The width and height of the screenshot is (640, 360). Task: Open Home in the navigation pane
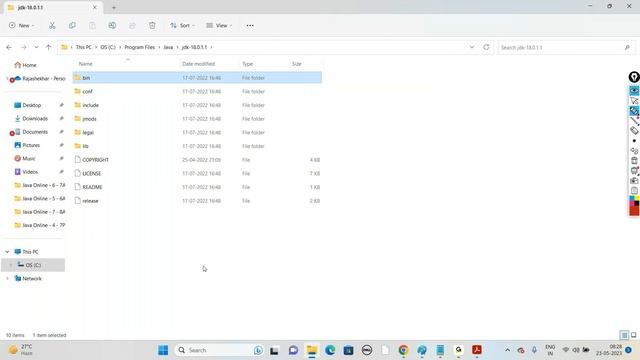[25, 65]
